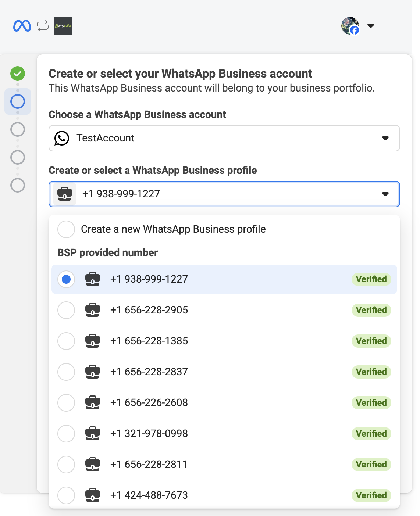Viewport: 420px width, 516px height.
Task: Click briefcase icon beside +1 938-999-1227 option
Action: [93, 279]
